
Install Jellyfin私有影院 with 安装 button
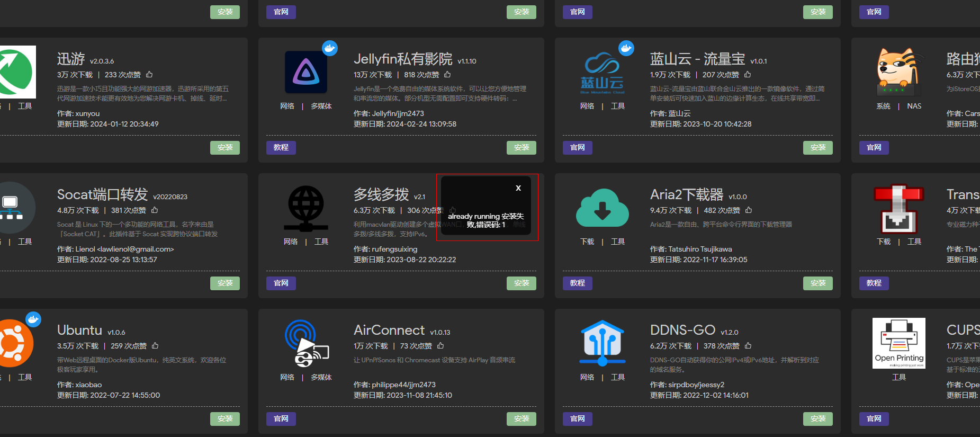[521, 148]
